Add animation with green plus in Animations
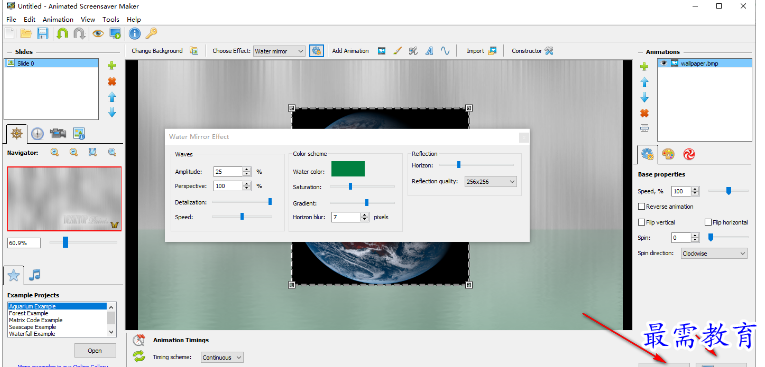This screenshot has height=367, width=765. point(644,67)
